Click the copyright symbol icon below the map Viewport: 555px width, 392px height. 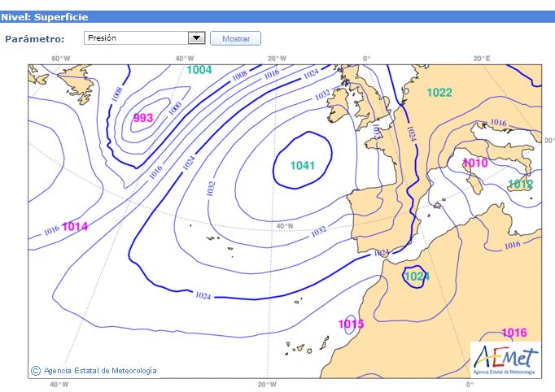[35, 371]
